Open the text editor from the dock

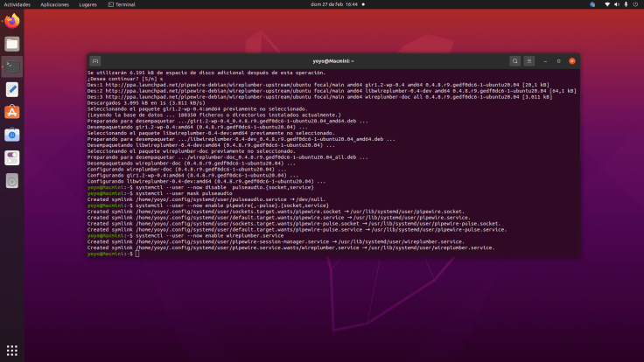coord(12,89)
